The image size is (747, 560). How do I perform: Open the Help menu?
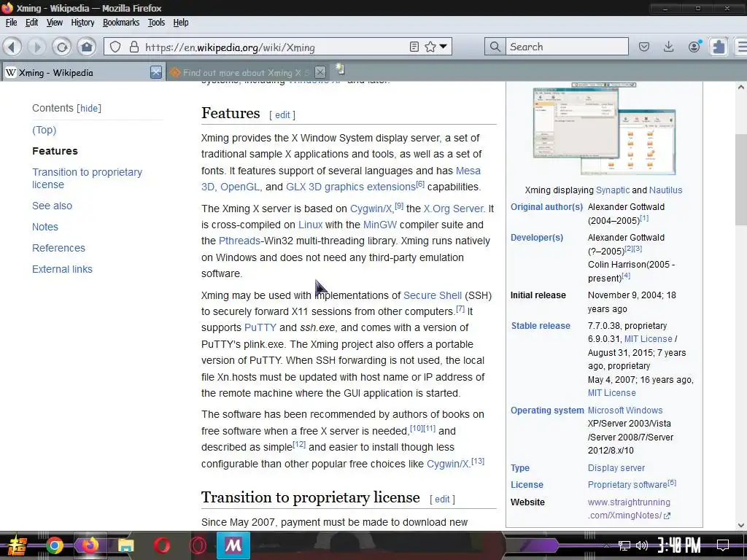pyautogui.click(x=181, y=23)
